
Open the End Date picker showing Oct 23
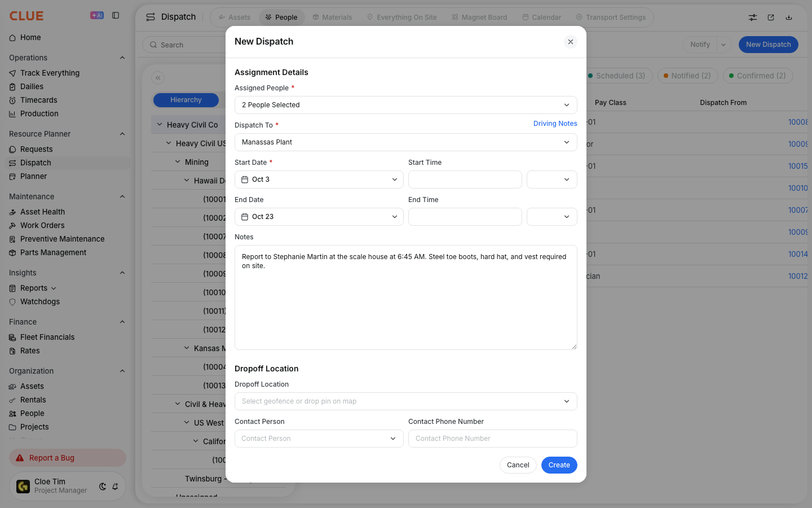[319, 217]
